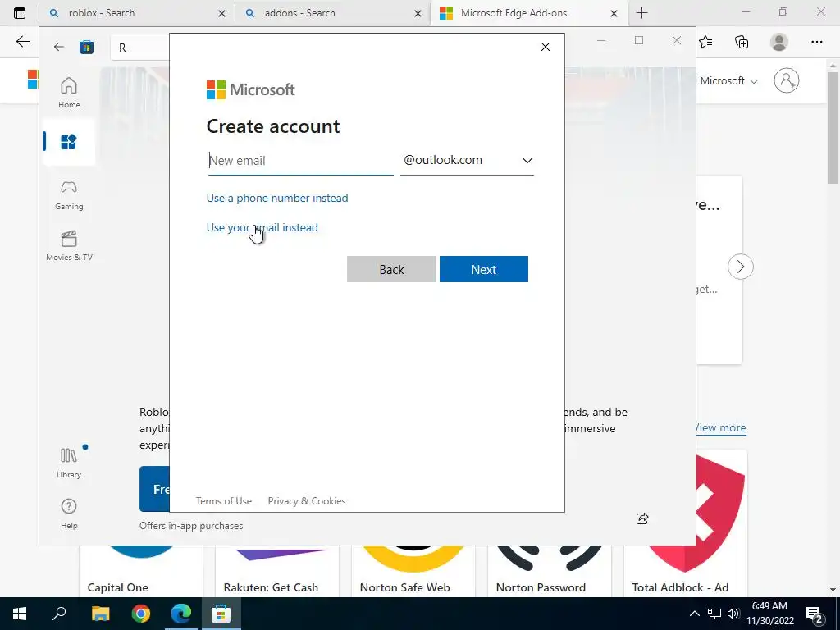Screen dimensions: 840x630
Task: Open Home in Microsoft Store sidebar
Action: point(69,93)
